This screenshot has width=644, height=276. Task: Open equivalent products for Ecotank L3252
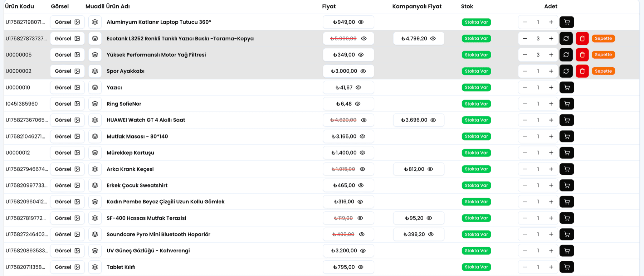click(95, 39)
